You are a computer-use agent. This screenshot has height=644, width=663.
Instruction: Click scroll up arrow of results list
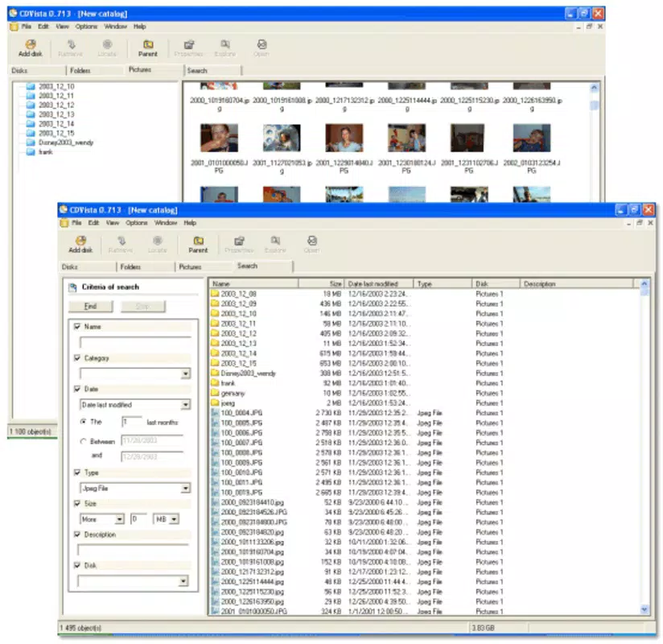644,284
